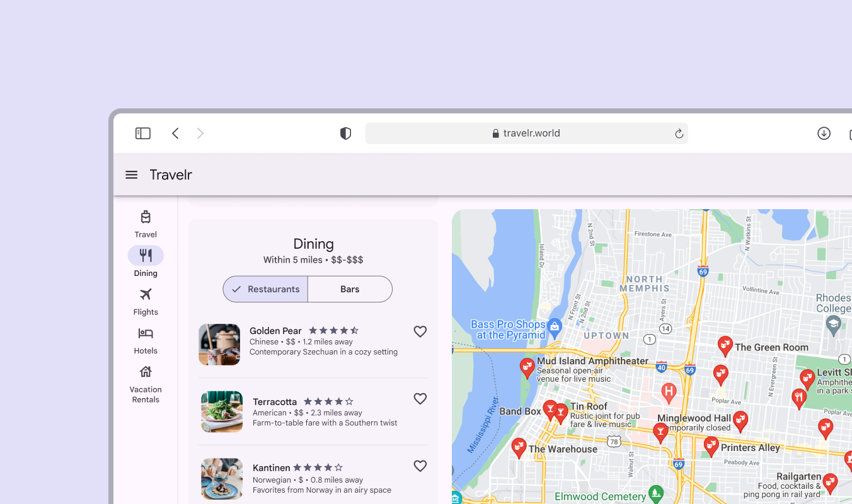Go back using browser back arrow
The height and width of the screenshot is (504, 852).
click(176, 133)
